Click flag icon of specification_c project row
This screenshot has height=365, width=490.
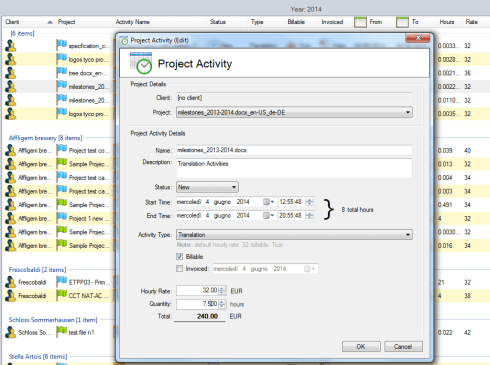62,45
